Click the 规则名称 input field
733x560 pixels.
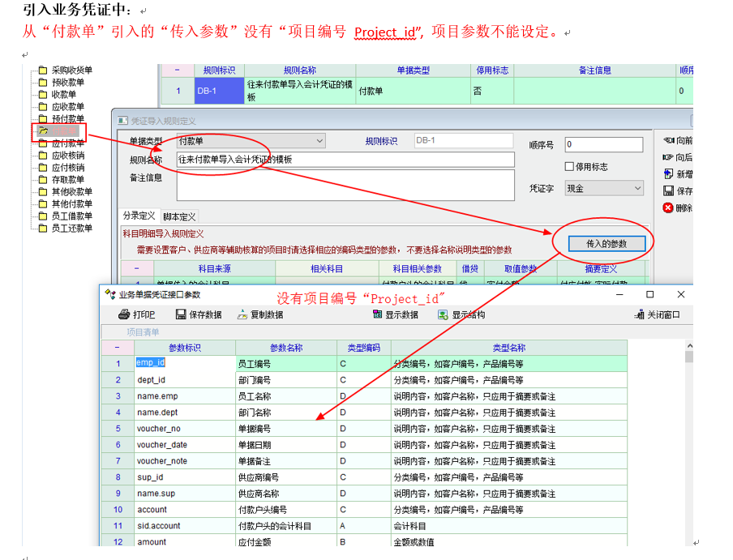(345, 160)
